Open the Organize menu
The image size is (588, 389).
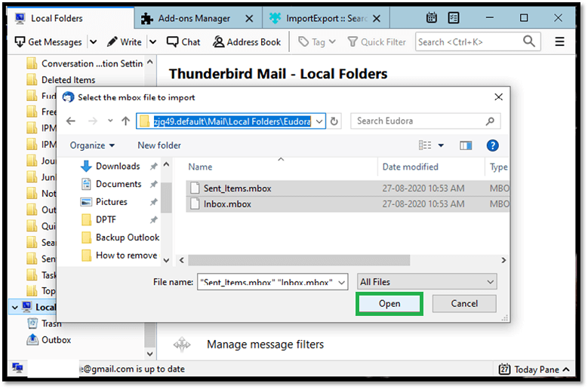(92, 145)
